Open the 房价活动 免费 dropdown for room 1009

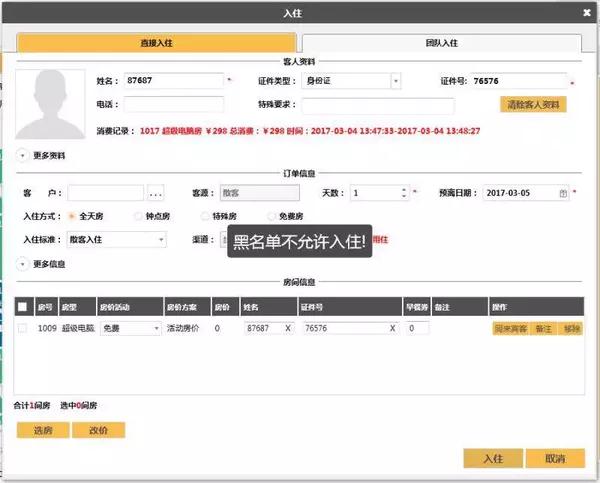point(156,329)
